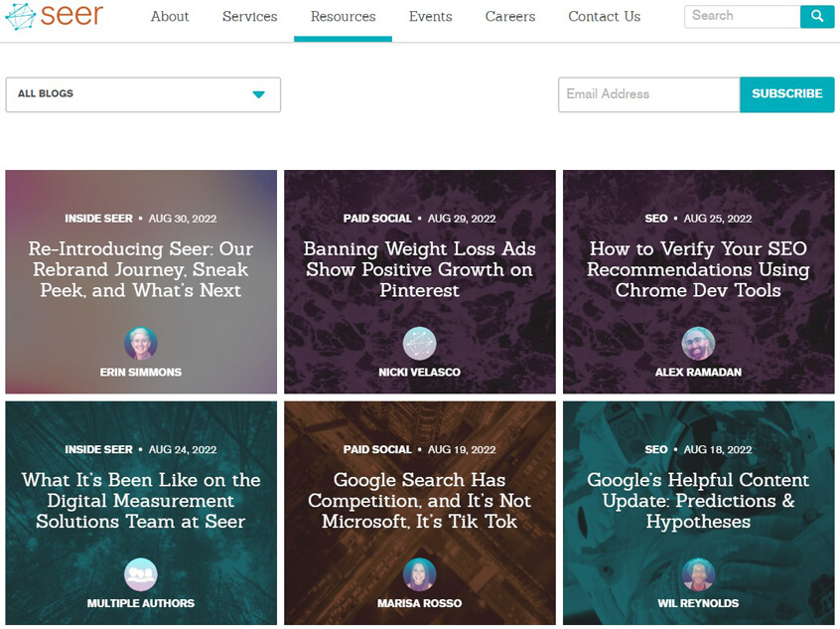
Task: Go to the Careers page
Action: [510, 17]
